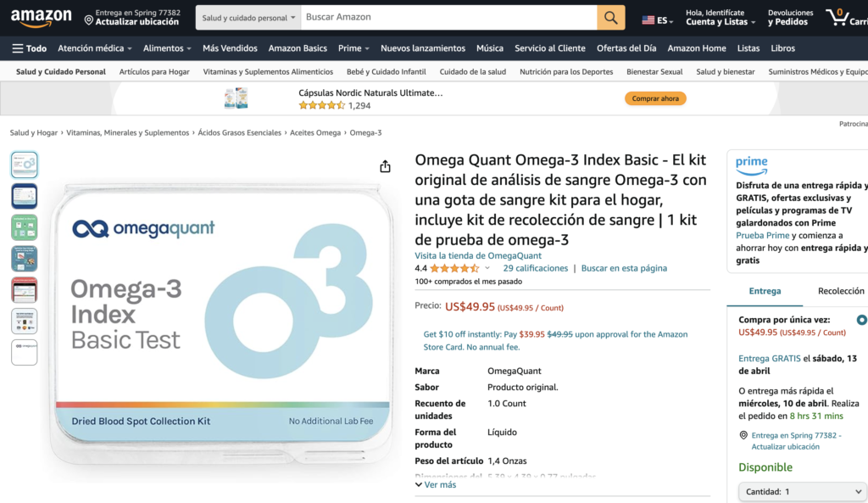Image resolution: width=868 pixels, height=503 pixels.
Task: Open the Todo hamburger menu
Action: tap(30, 48)
